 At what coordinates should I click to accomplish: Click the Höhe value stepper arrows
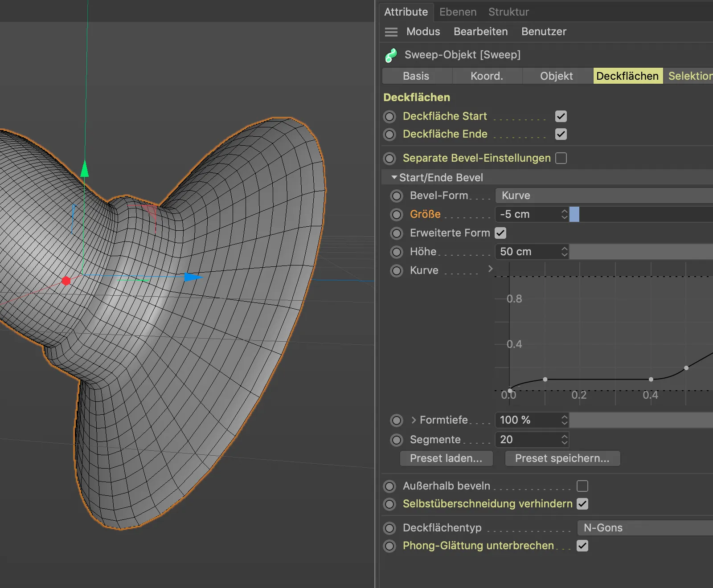point(564,252)
